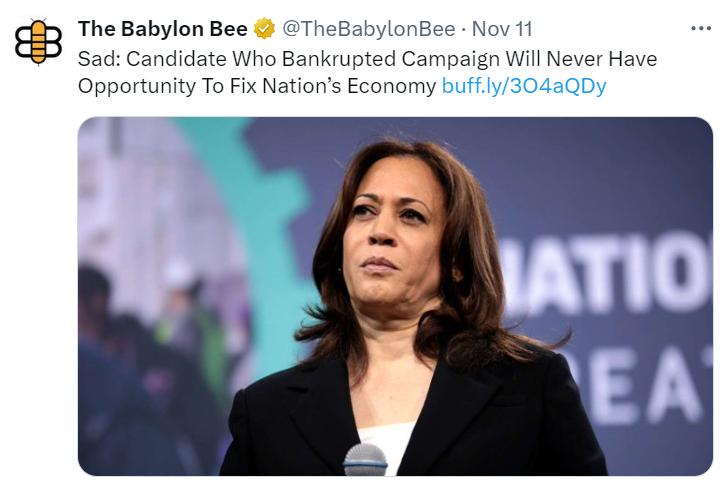Click The Babylon Bee bee-logo avatar
Image resolution: width=727 pixels, height=490 pixels.
38,42
